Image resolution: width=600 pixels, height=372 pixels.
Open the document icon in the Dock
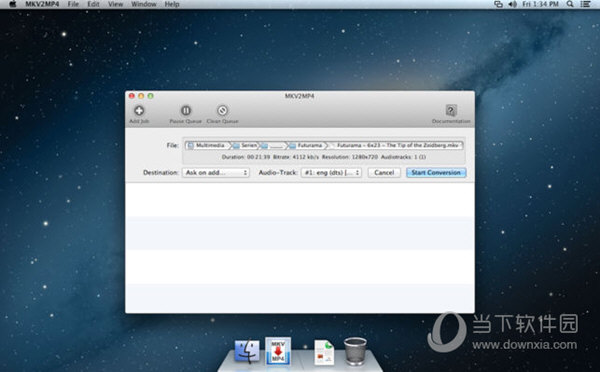click(324, 352)
